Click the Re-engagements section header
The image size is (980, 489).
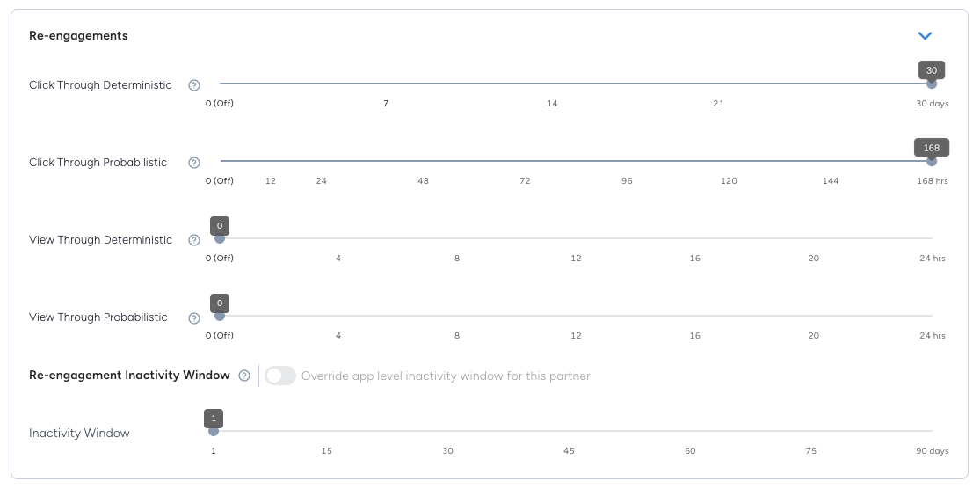coord(78,36)
